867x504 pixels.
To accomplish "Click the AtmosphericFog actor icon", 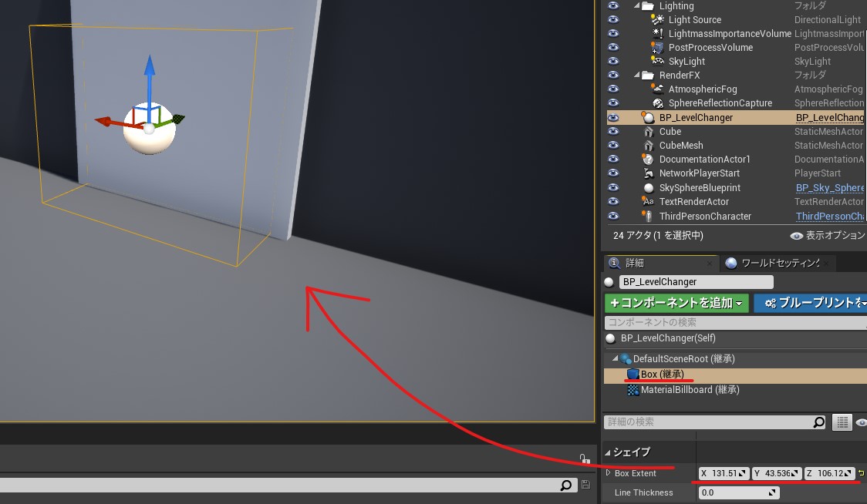I will click(657, 89).
